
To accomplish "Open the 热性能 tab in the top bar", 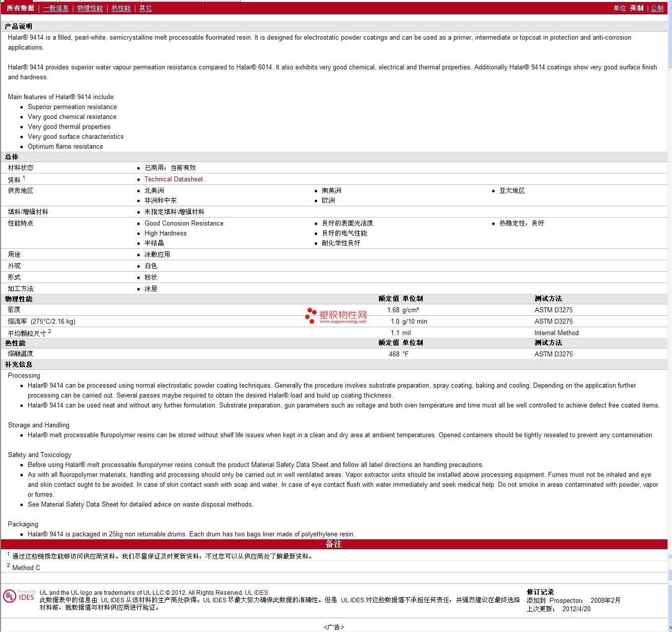I will coord(121,8).
